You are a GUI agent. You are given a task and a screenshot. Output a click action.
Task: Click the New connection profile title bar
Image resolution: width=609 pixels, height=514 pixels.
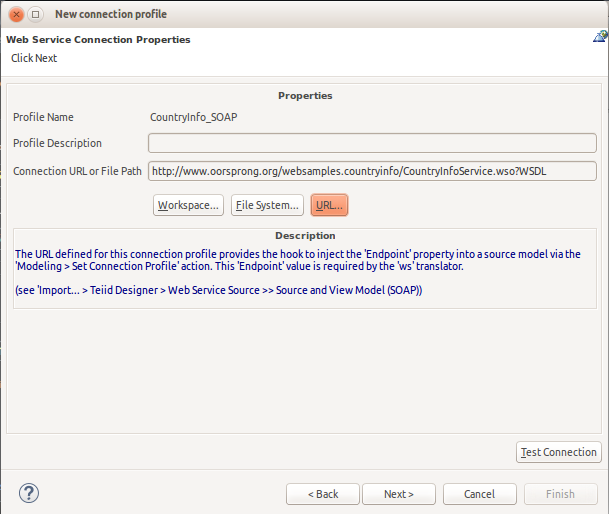(300, 14)
